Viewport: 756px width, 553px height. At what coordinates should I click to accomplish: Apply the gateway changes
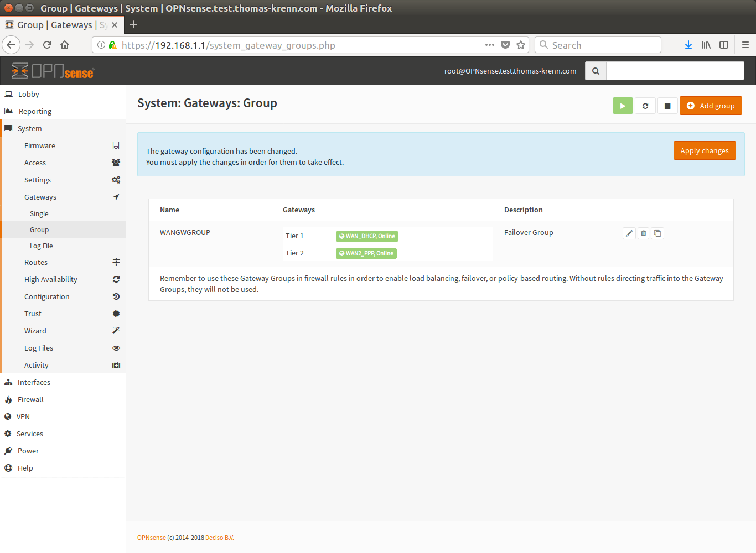coord(705,150)
